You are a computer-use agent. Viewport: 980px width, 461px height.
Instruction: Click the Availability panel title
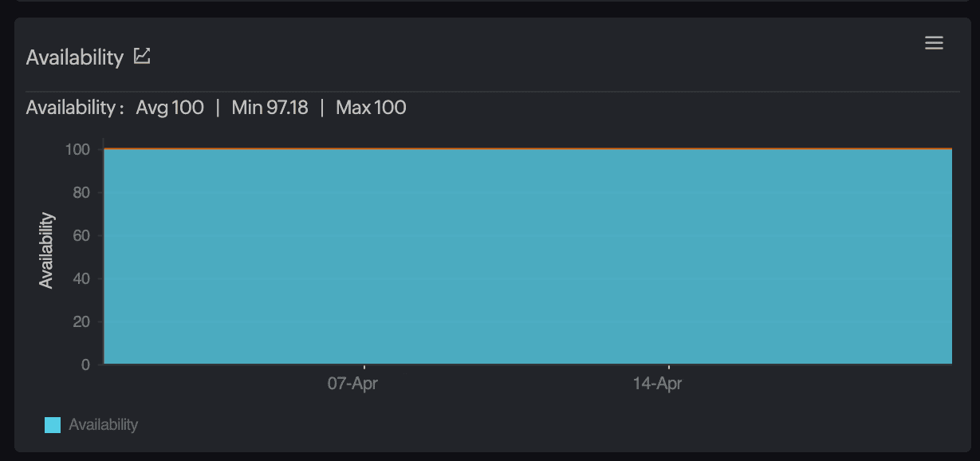coord(75,57)
